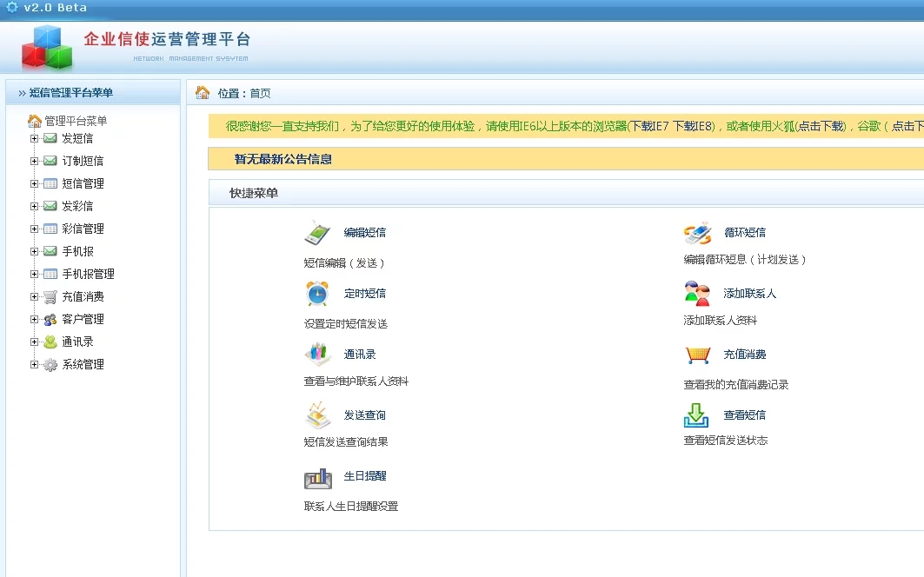Expand the 系统管理 tree node

click(x=35, y=364)
